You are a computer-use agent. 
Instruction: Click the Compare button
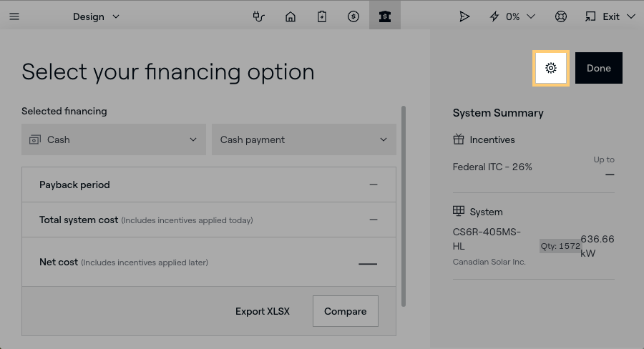click(345, 311)
